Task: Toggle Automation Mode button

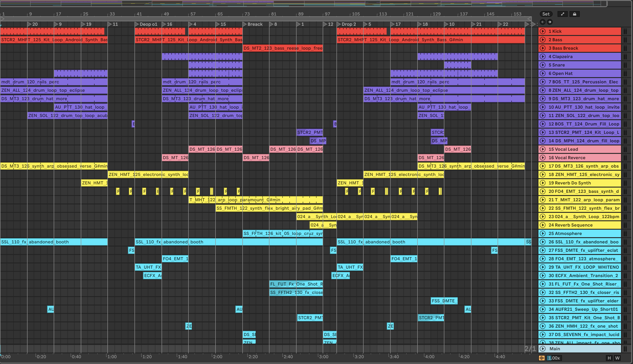Action: (x=562, y=14)
